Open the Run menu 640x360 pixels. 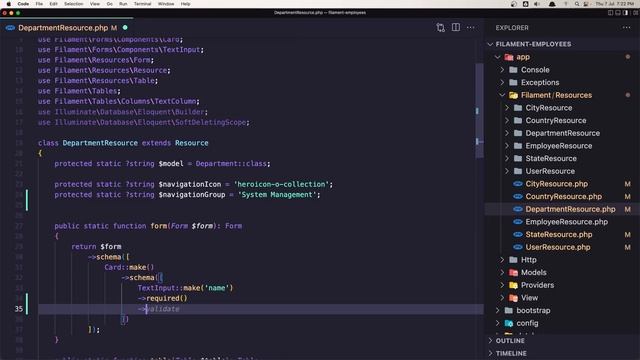click(123, 4)
